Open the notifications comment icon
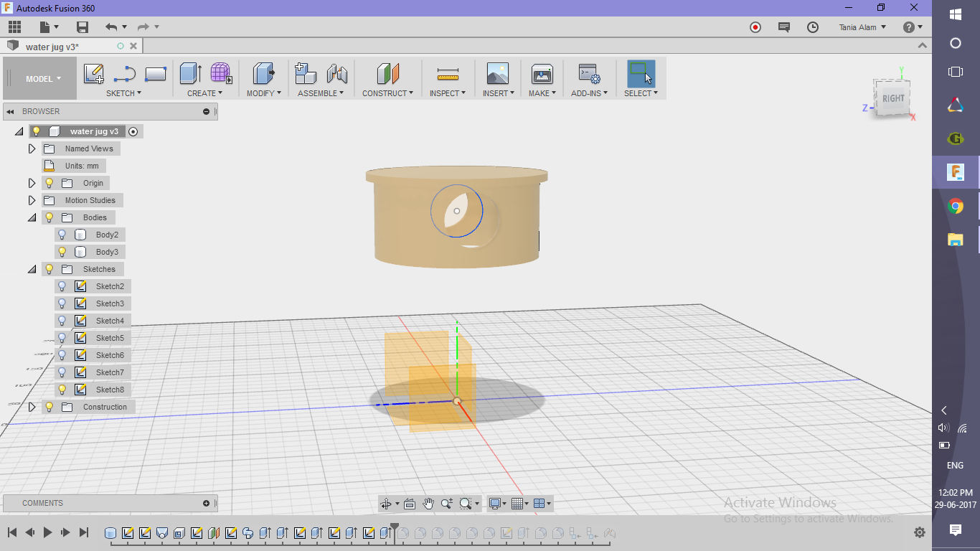The image size is (980, 551). pyautogui.click(x=784, y=27)
